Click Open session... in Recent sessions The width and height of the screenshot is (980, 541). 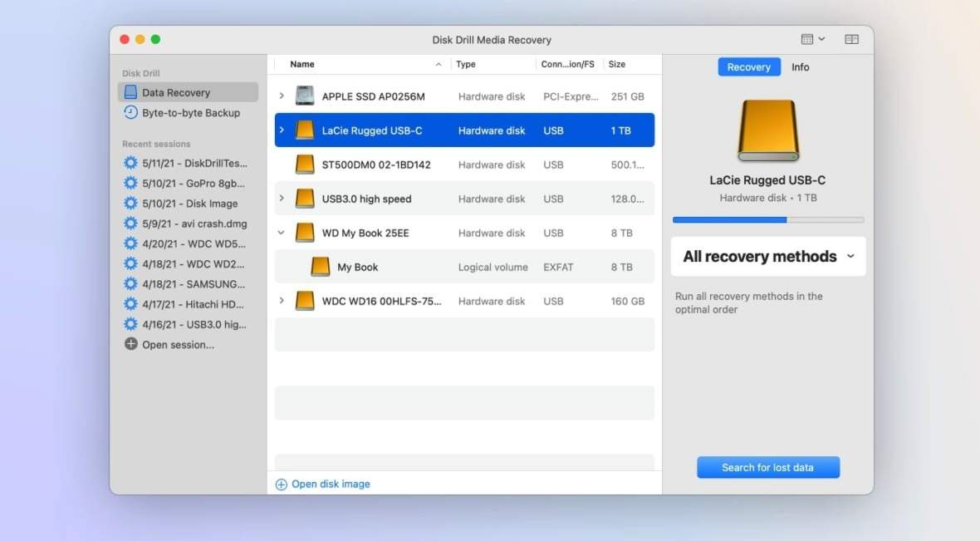(x=178, y=345)
